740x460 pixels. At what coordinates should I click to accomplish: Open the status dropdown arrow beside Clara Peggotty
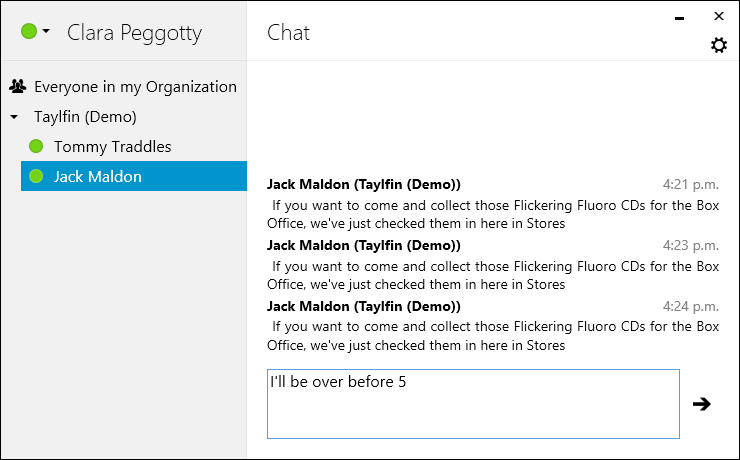(x=46, y=31)
